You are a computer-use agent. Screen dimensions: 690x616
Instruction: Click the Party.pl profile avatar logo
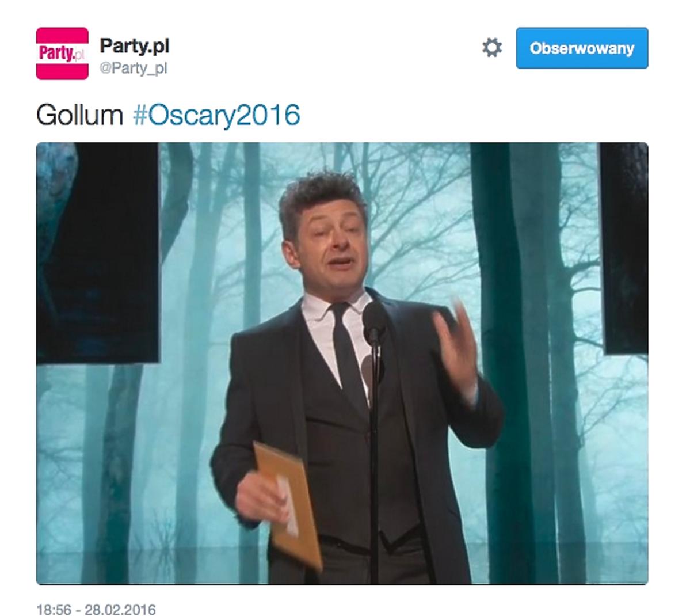pos(62,54)
